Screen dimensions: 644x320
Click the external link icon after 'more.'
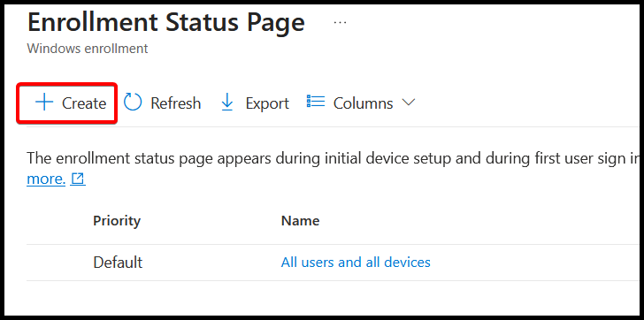click(78, 179)
